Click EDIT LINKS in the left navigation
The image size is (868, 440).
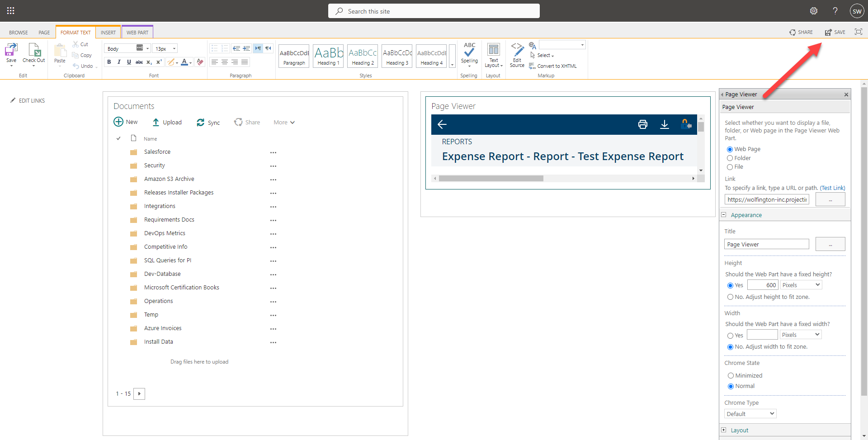pos(28,101)
